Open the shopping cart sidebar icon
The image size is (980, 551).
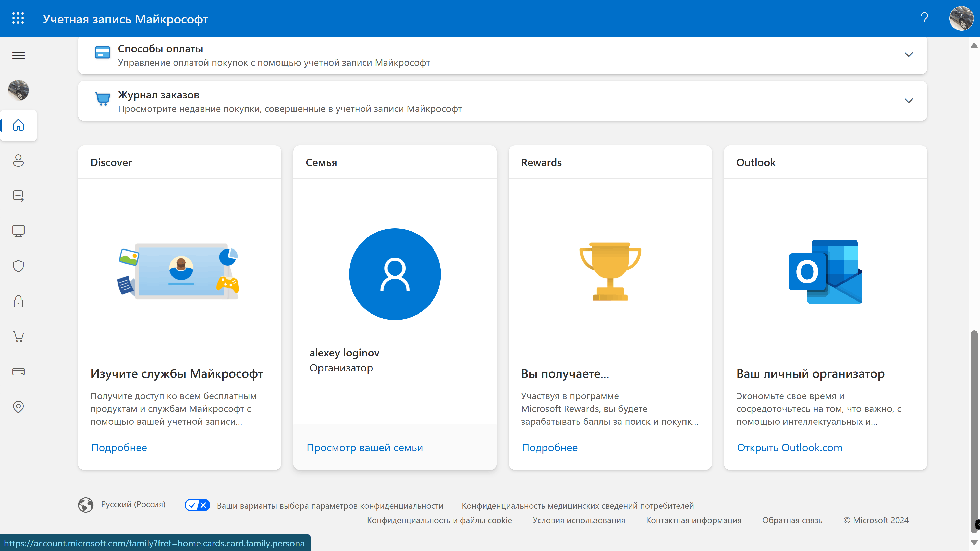click(18, 336)
